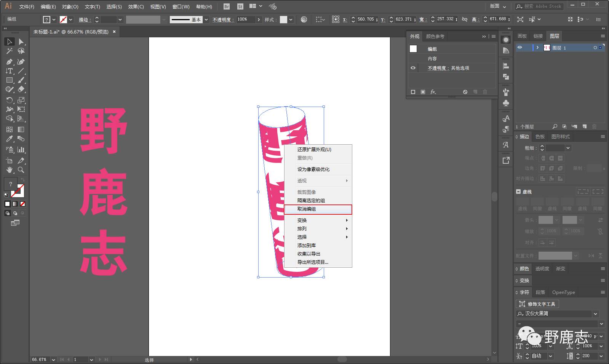Screen dimensions: 609x364
Task: Click the fx add effect icon
Action: click(x=433, y=92)
